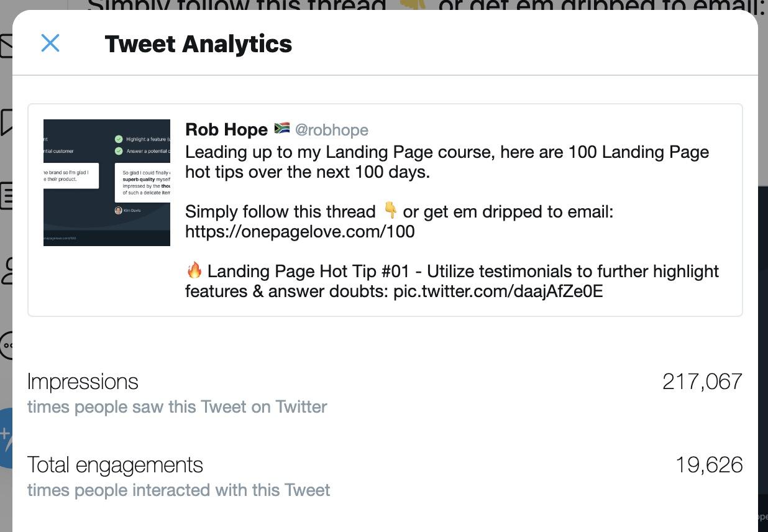Viewport: 768px width, 532px height.
Task: Open the tweet's testimonial image thumbnail
Action: tap(107, 183)
